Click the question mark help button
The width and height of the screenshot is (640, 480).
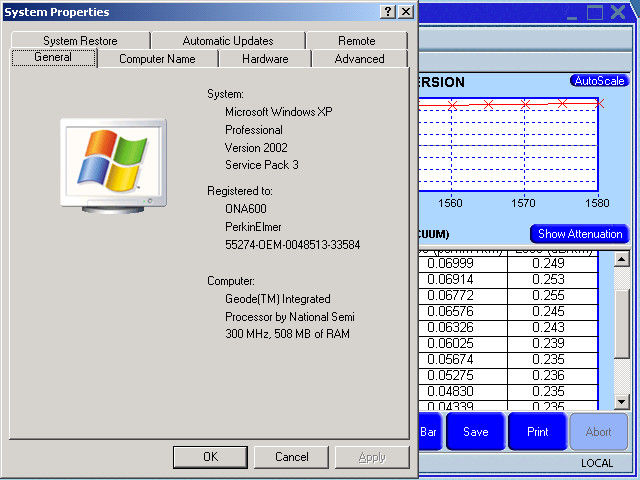tap(388, 11)
